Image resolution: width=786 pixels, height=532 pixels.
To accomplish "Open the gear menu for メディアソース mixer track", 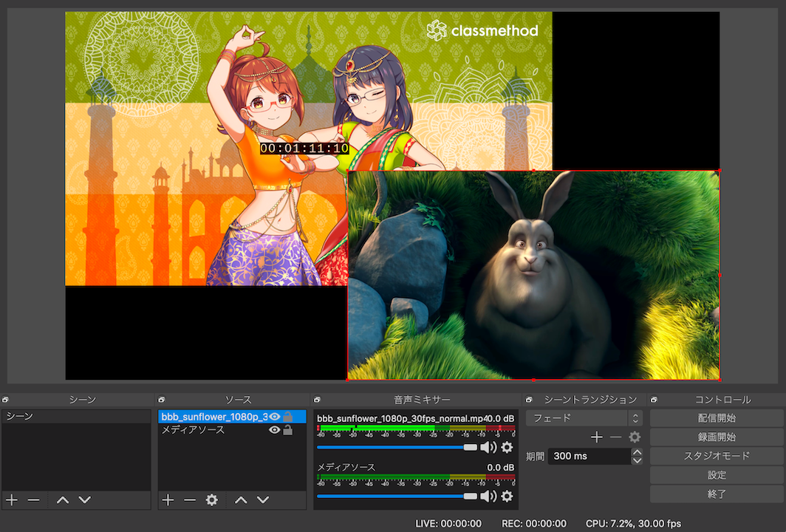I will pos(508,496).
